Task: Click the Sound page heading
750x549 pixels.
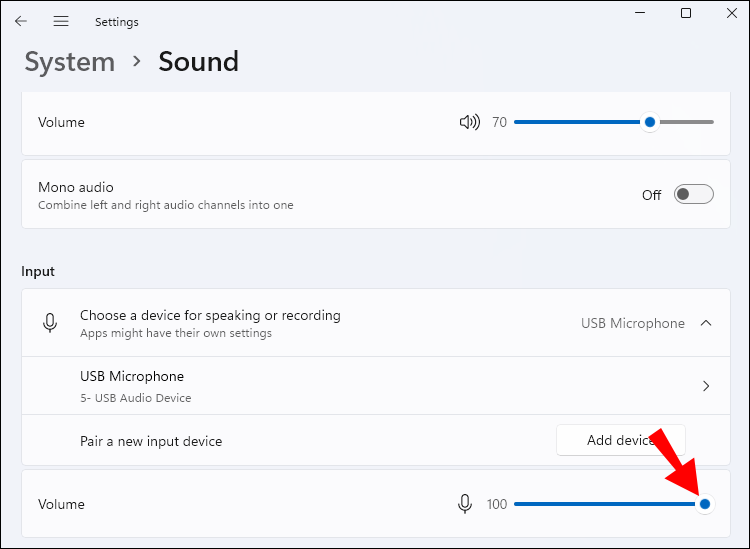Action: (198, 62)
